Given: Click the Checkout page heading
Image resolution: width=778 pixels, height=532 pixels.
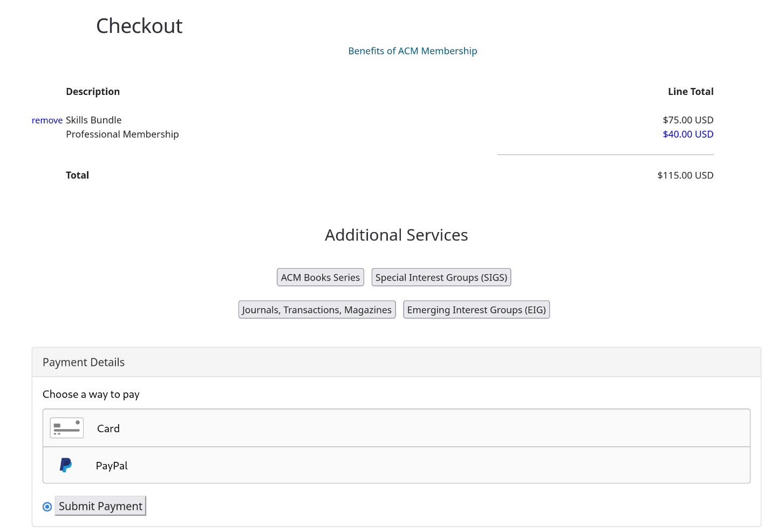Looking at the screenshot, I should coord(139,26).
